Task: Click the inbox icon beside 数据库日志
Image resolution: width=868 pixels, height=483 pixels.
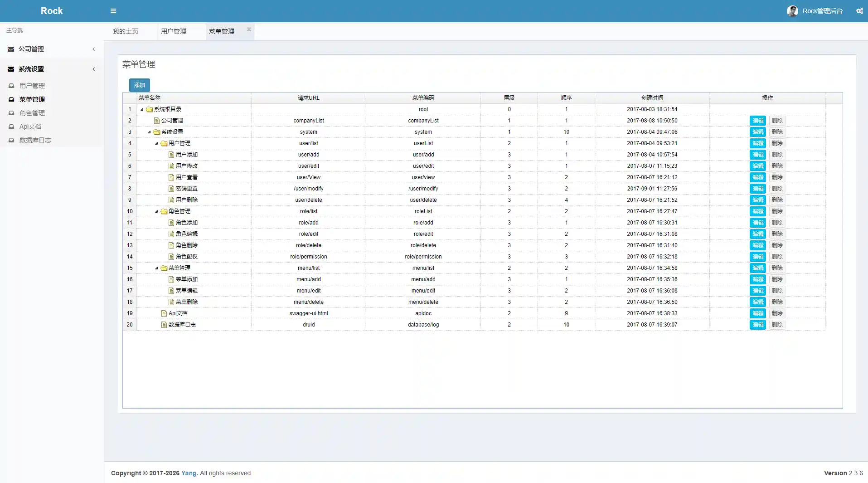Action: [11, 140]
